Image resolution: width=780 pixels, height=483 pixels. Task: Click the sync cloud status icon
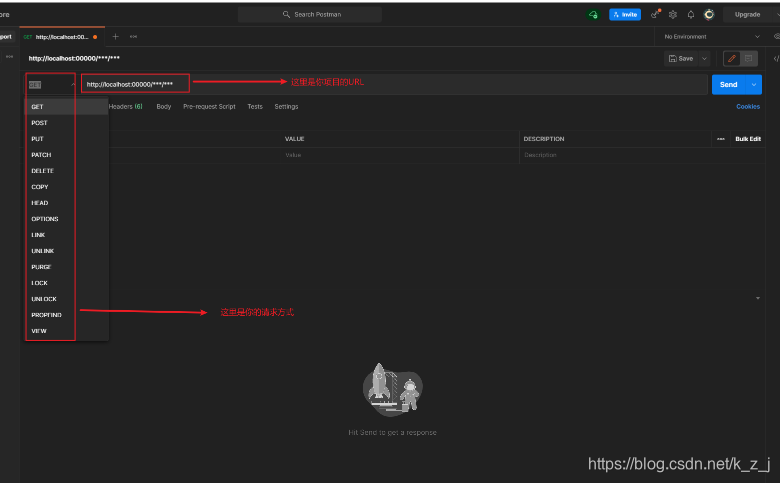click(x=593, y=14)
